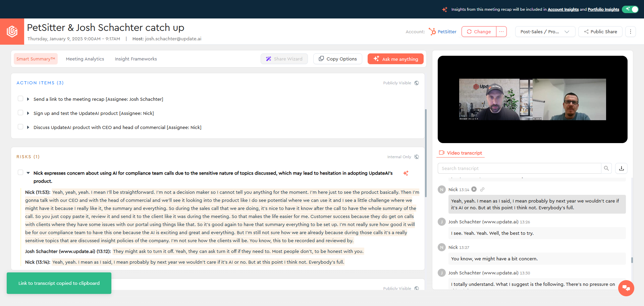Jump to the 13:27 transcript timestamp
Viewport: 644px width, 306px height.
[x=464, y=248]
